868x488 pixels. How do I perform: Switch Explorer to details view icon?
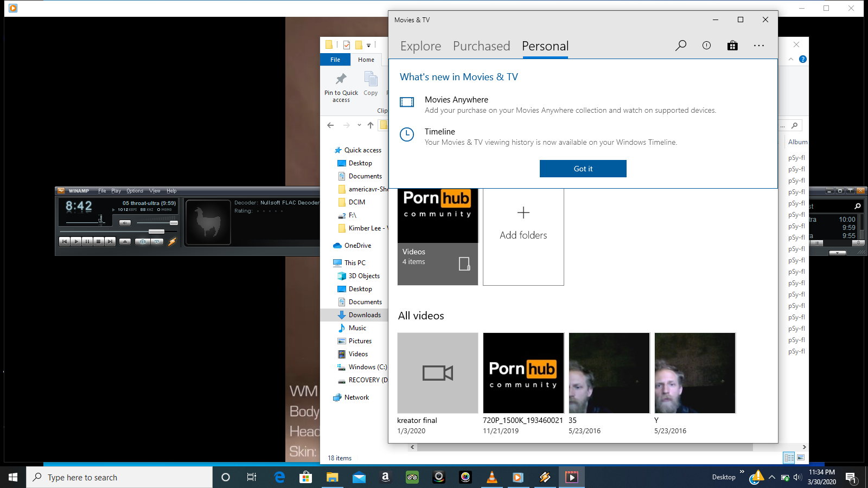coord(789,458)
